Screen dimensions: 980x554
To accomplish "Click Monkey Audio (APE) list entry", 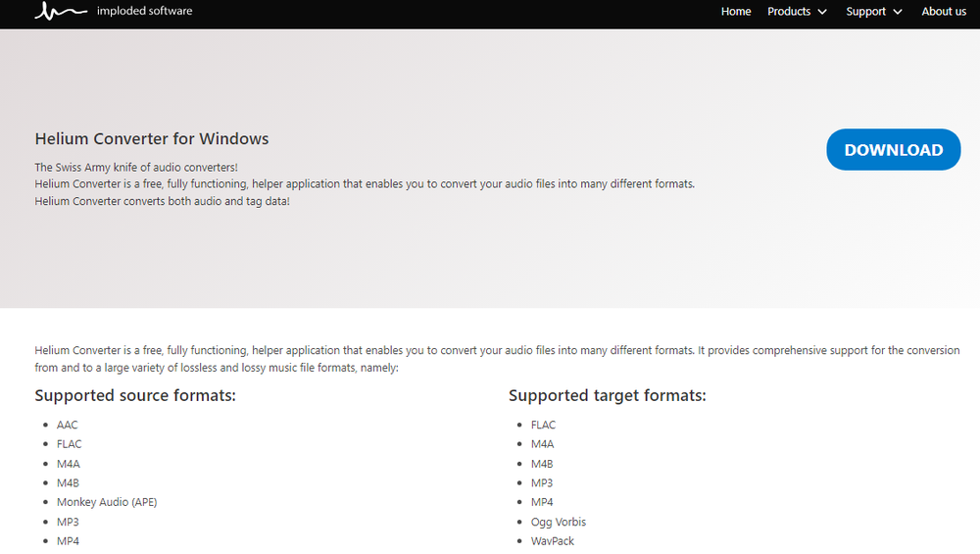I will pos(107,502).
